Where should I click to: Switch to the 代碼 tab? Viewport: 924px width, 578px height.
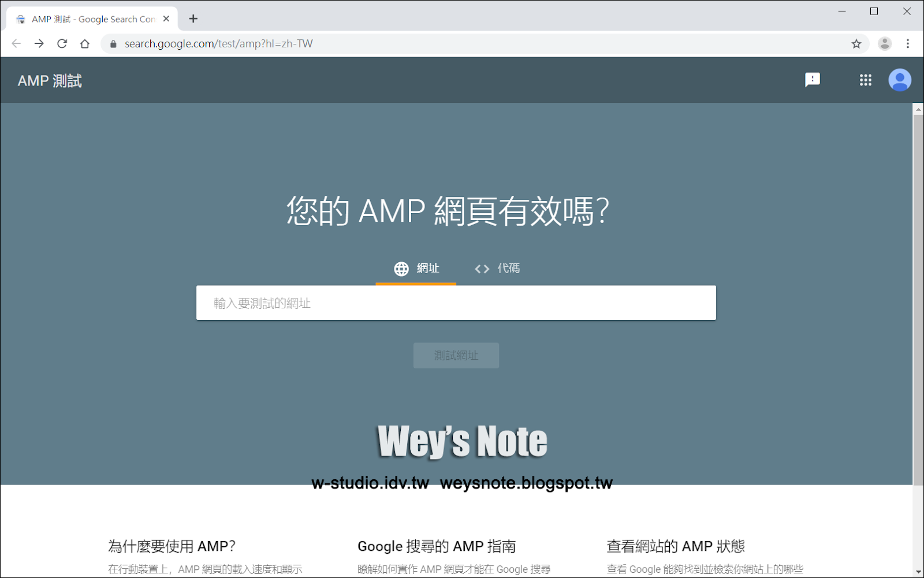click(x=497, y=269)
